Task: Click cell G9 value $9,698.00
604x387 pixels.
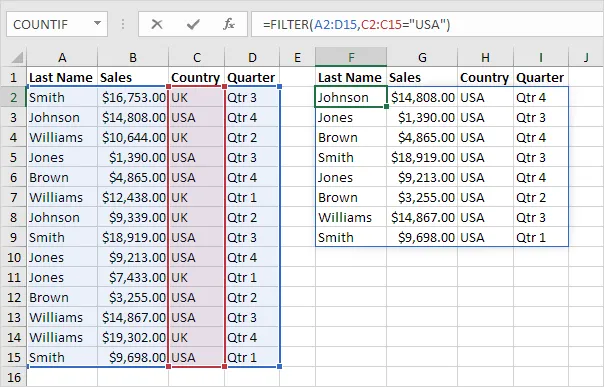Action: click(422, 237)
